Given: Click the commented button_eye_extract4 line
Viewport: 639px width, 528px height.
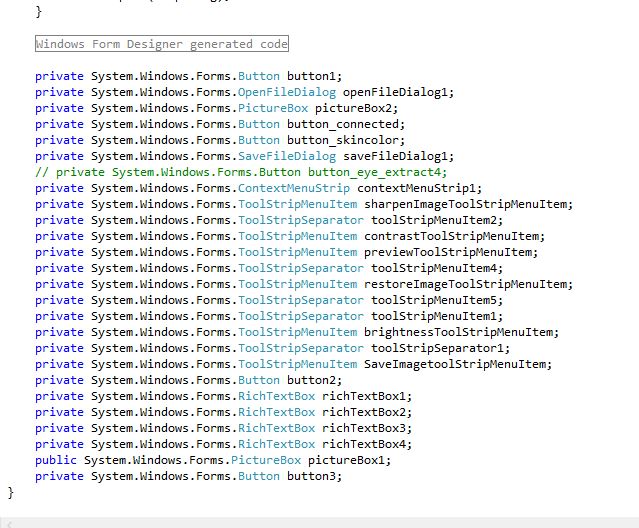Looking at the screenshot, I should click(241, 172).
